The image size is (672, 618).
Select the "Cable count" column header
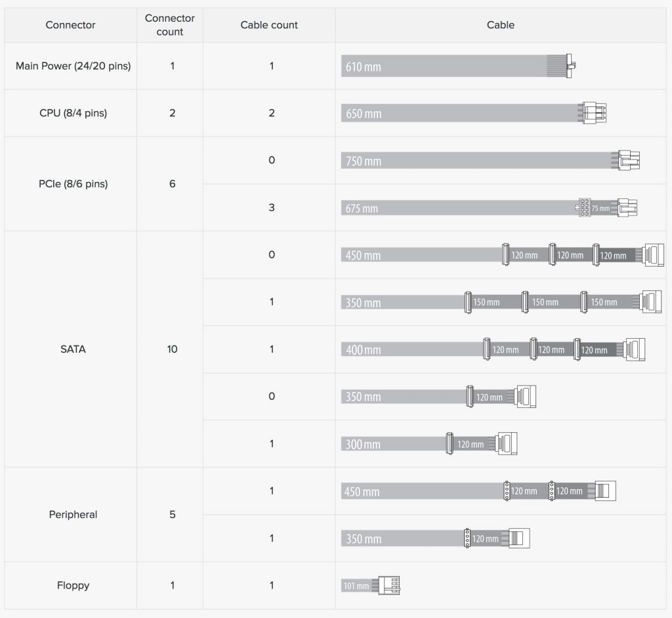point(269,25)
